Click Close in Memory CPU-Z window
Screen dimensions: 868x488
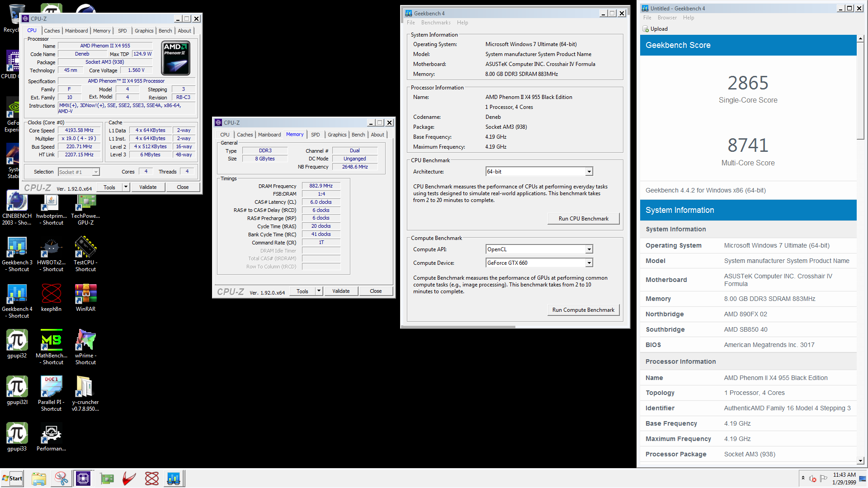[x=376, y=291]
